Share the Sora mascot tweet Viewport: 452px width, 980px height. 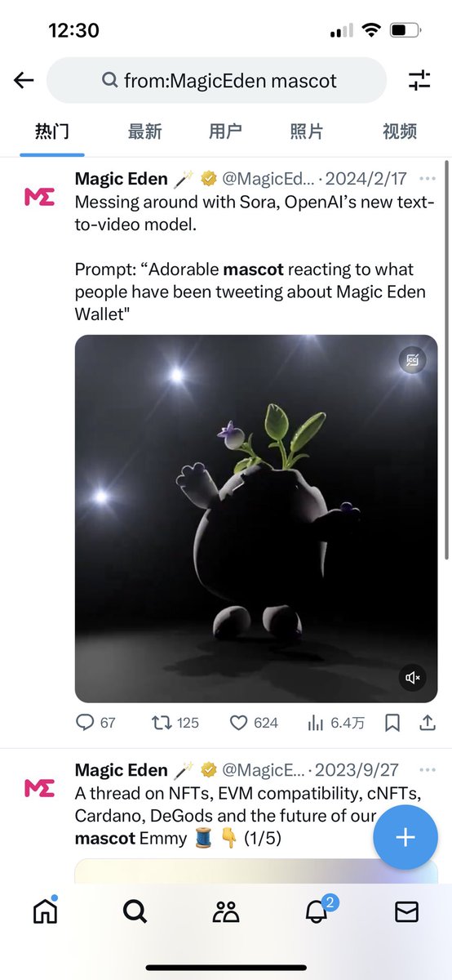click(x=427, y=723)
